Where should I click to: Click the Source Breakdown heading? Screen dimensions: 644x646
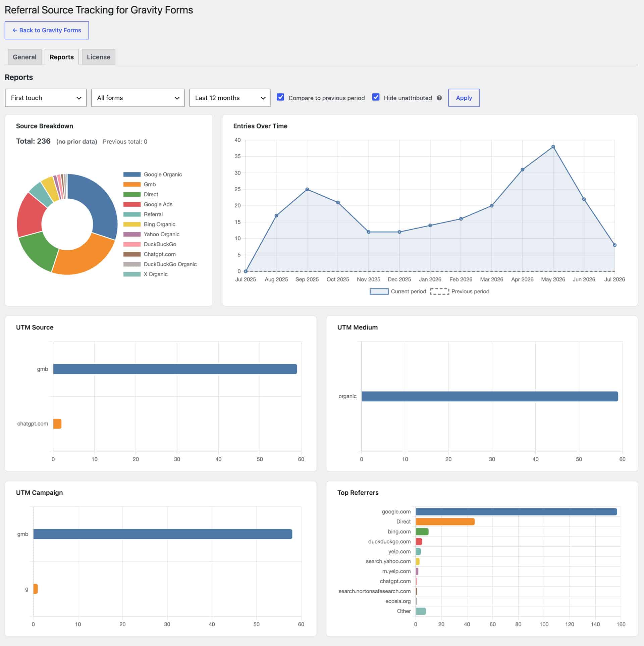pyautogui.click(x=45, y=126)
